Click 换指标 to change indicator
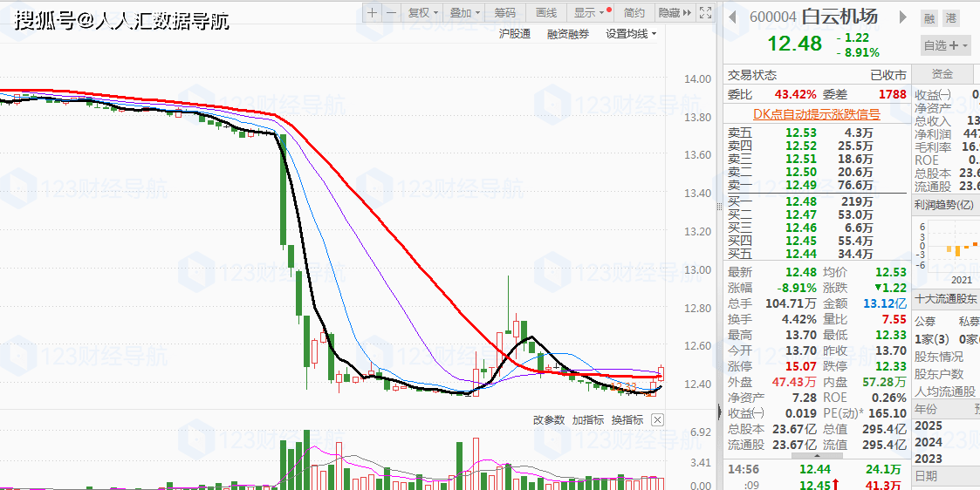The width and height of the screenshot is (980, 490). (x=627, y=420)
